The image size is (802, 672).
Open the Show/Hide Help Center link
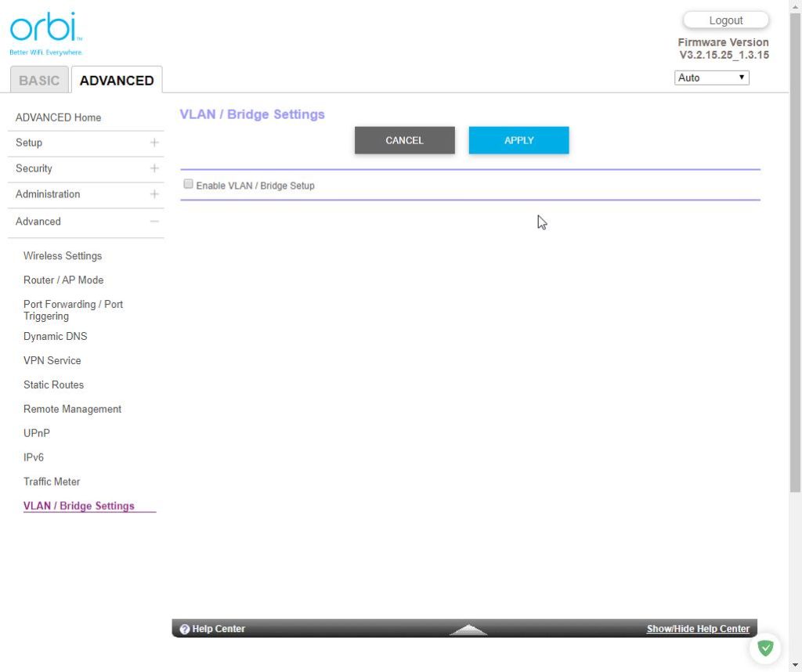coord(698,629)
